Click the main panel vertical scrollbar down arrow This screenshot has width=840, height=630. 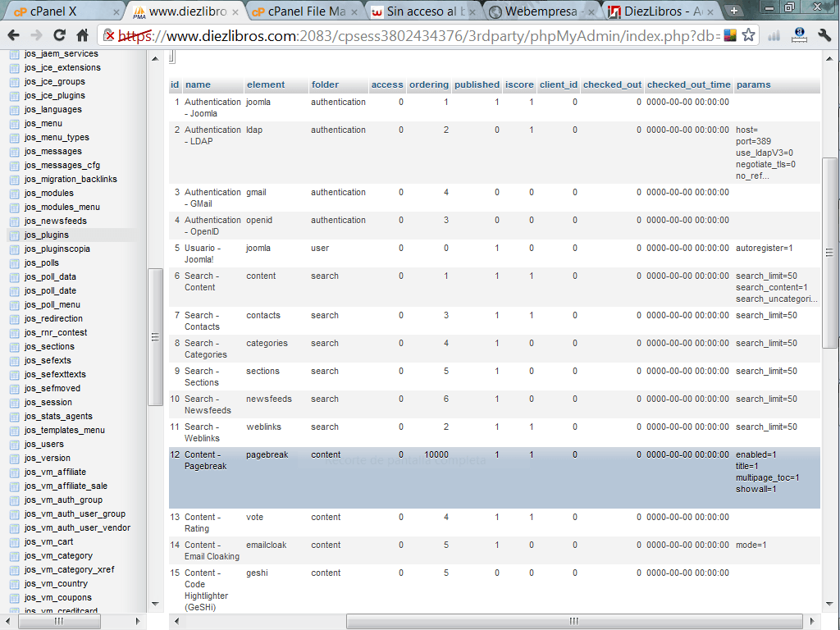tap(829, 605)
